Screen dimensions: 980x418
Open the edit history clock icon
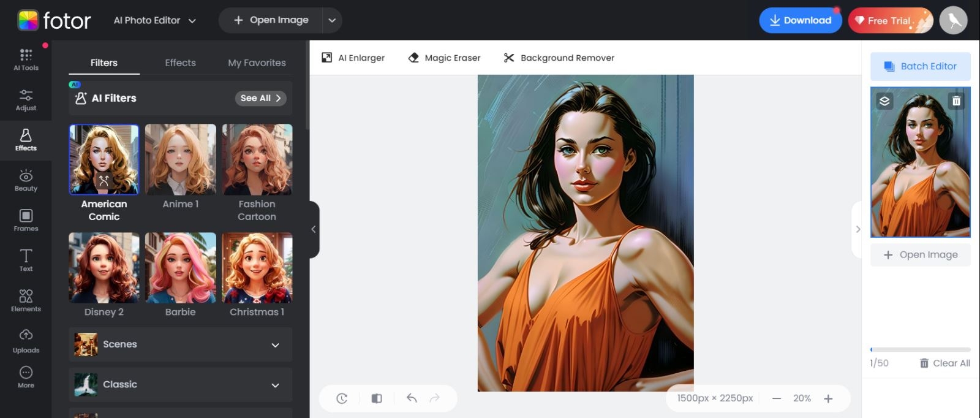pyautogui.click(x=342, y=398)
